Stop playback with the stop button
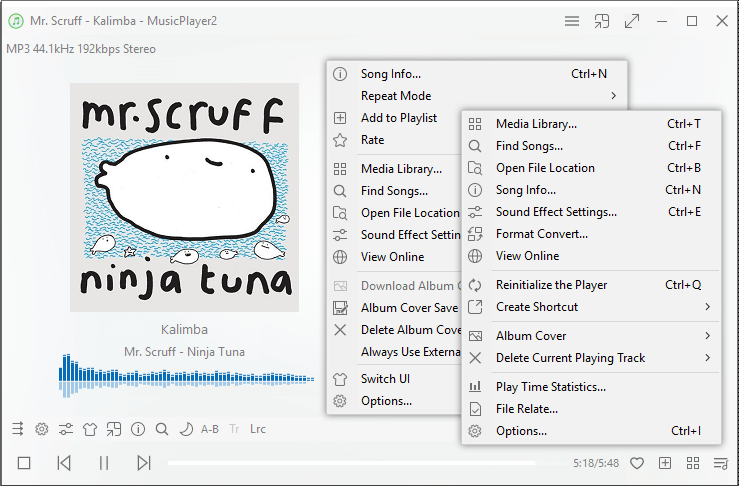The width and height of the screenshot is (739, 486). coord(24,463)
